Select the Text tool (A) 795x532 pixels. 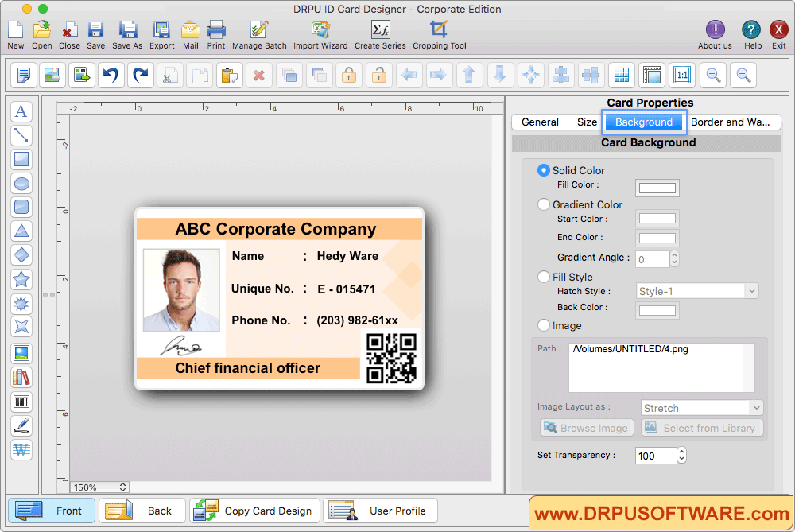tap(21, 111)
